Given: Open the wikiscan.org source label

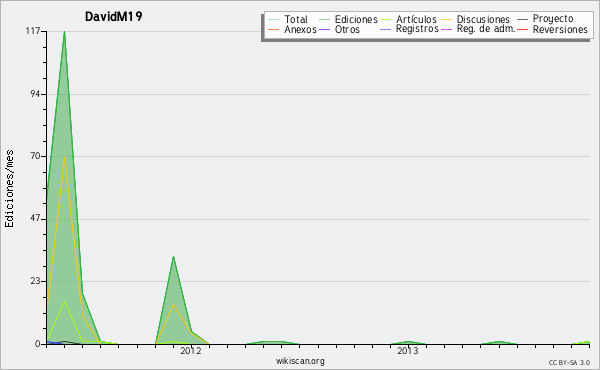Looking at the screenshot, I should coord(300,361).
